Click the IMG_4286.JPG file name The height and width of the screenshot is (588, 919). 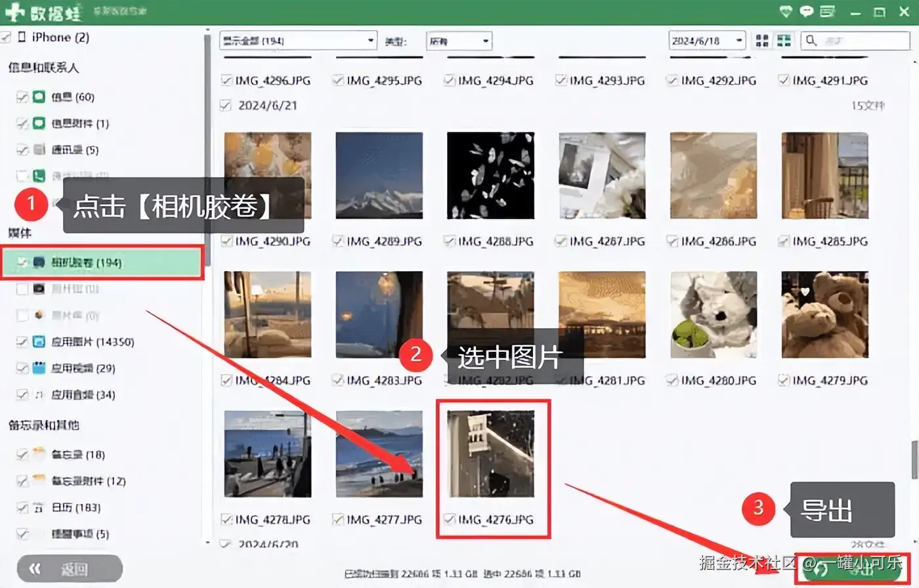click(719, 241)
